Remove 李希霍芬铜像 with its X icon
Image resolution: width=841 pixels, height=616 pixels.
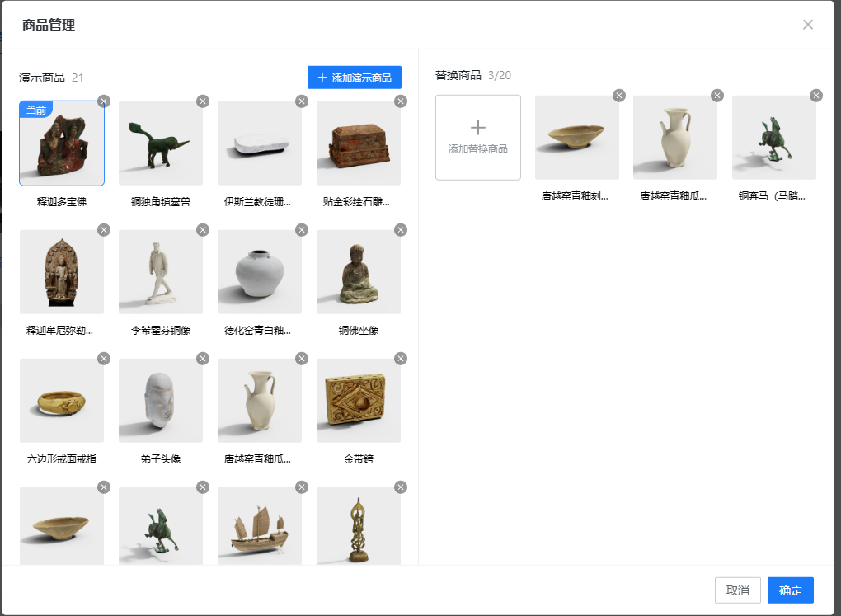click(x=203, y=230)
